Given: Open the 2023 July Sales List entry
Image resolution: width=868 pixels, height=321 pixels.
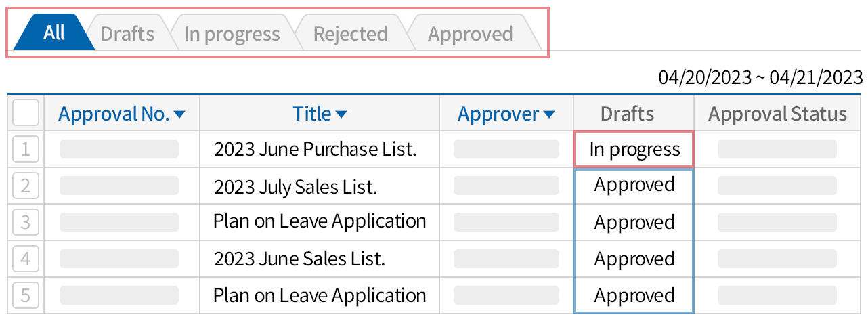Looking at the screenshot, I should [295, 186].
